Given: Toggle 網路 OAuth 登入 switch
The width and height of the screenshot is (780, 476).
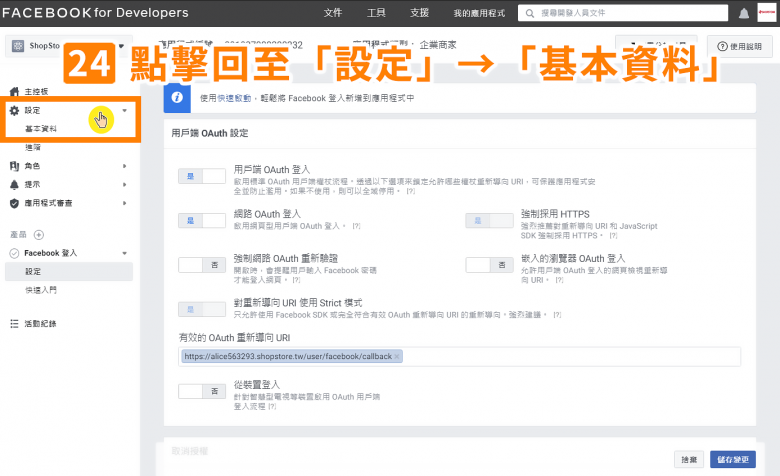Looking at the screenshot, I should (202, 220).
